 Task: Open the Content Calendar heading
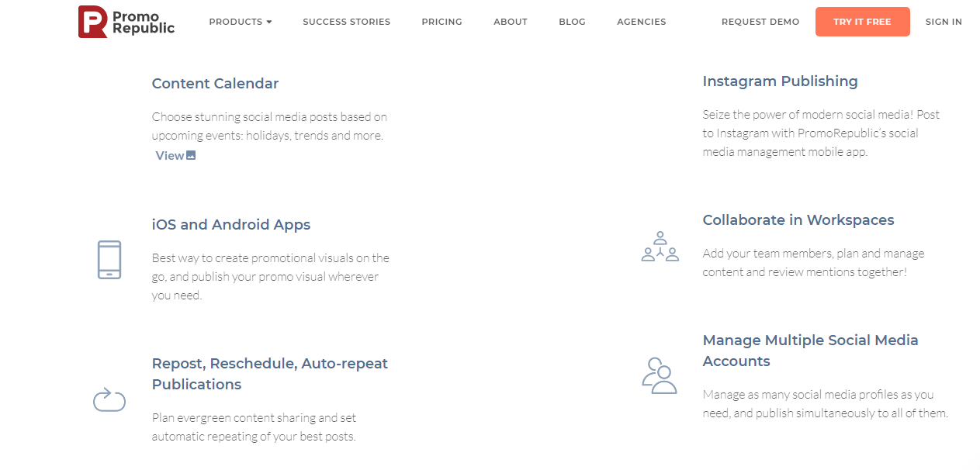[215, 83]
